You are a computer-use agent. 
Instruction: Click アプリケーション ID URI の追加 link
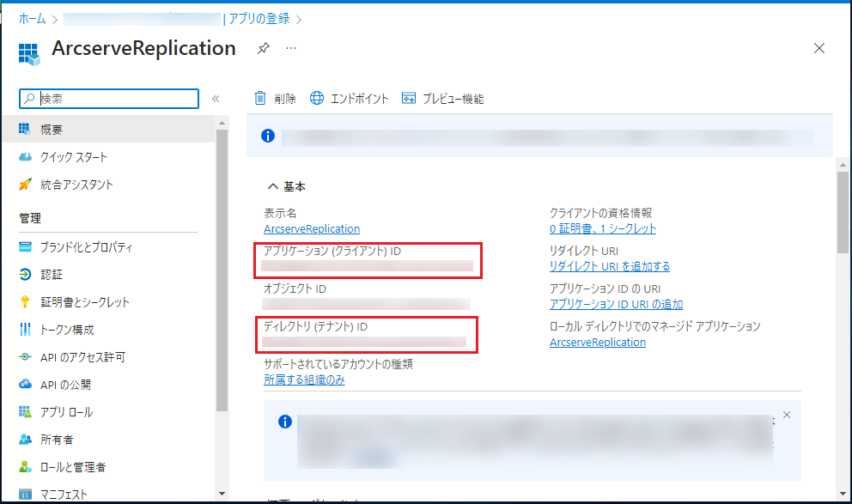[x=616, y=305]
